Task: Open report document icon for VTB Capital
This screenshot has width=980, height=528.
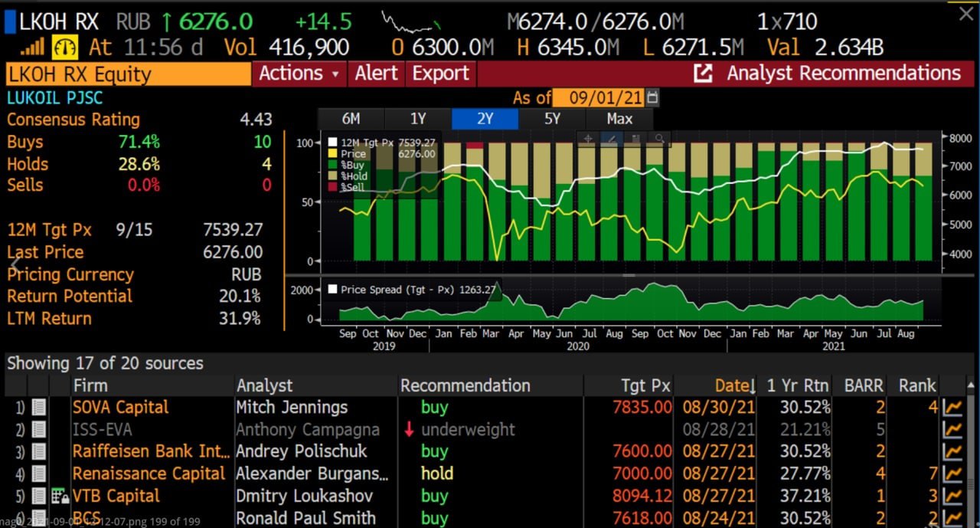Action: (39, 497)
